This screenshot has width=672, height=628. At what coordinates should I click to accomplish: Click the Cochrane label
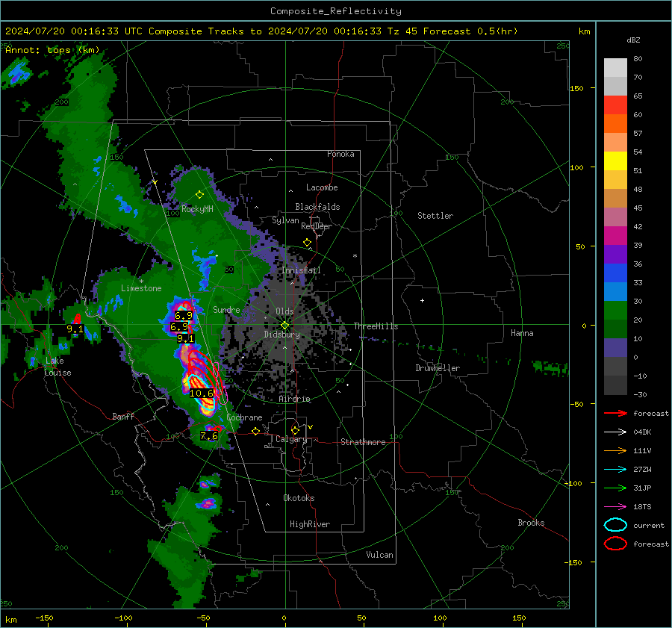pos(244,417)
